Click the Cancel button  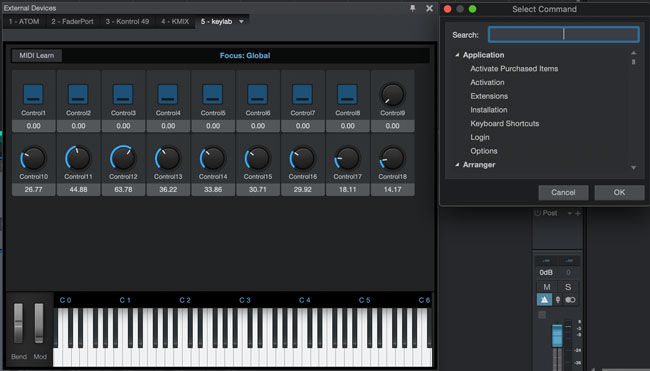pos(563,192)
